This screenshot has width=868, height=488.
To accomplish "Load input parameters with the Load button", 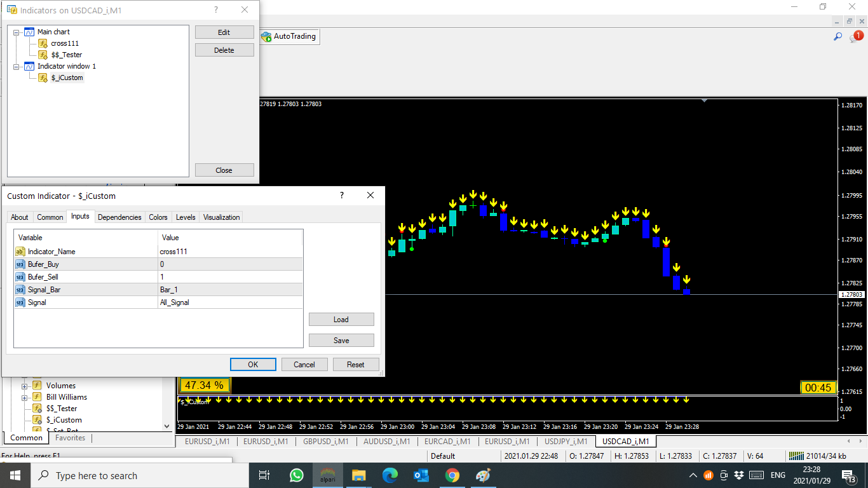I will pyautogui.click(x=341, y=320).
